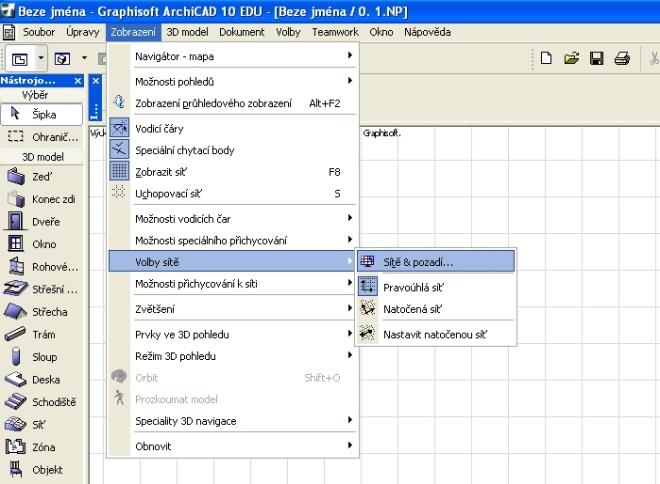
Task: Click the document icon left of Soubor
Action: click(8, 32)
